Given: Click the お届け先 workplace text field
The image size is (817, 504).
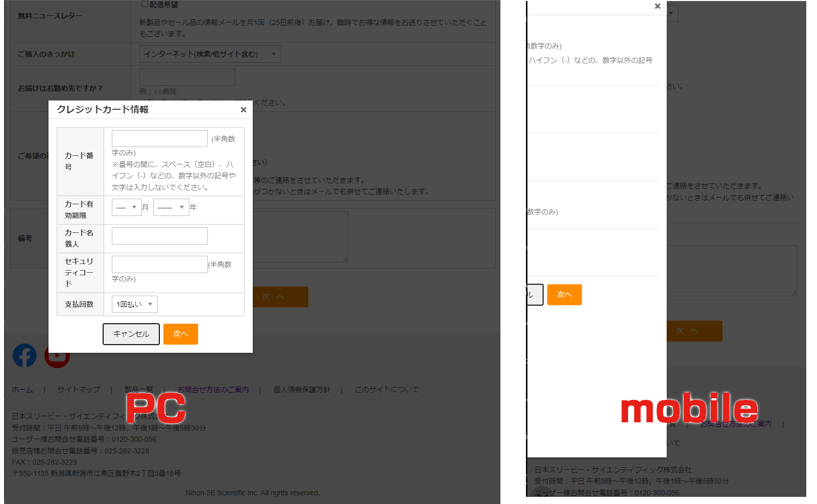Looking at the screenshot, I should (187, 77).
